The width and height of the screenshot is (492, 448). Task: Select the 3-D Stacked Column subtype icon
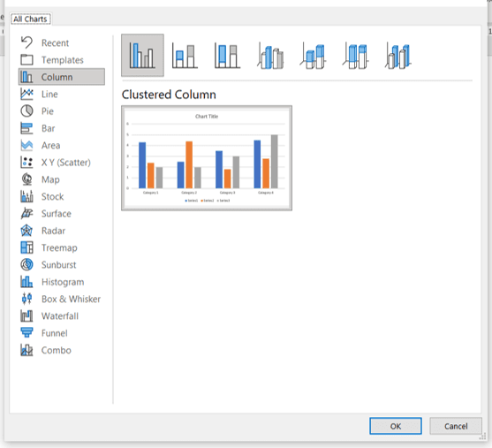pos(313,56)
